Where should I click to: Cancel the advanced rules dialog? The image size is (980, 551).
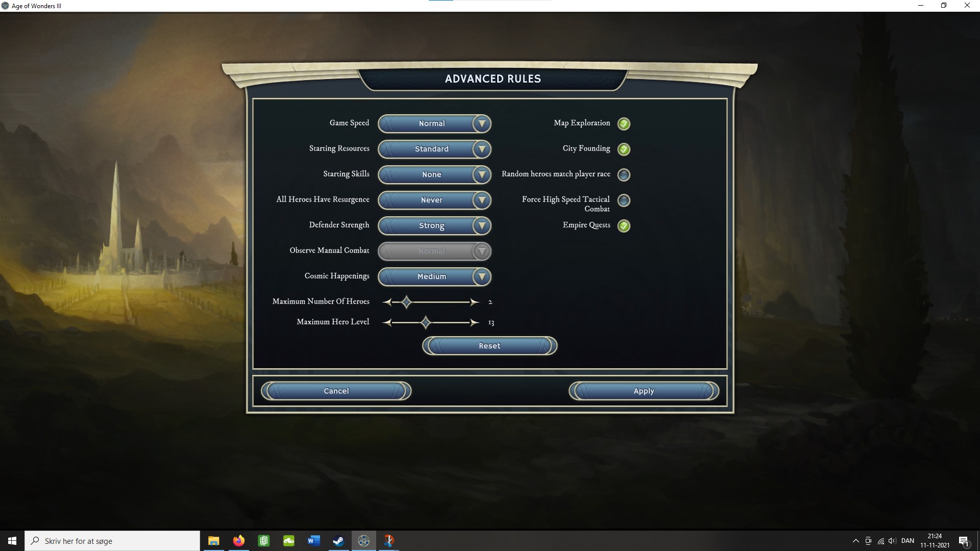click(336, 391)
